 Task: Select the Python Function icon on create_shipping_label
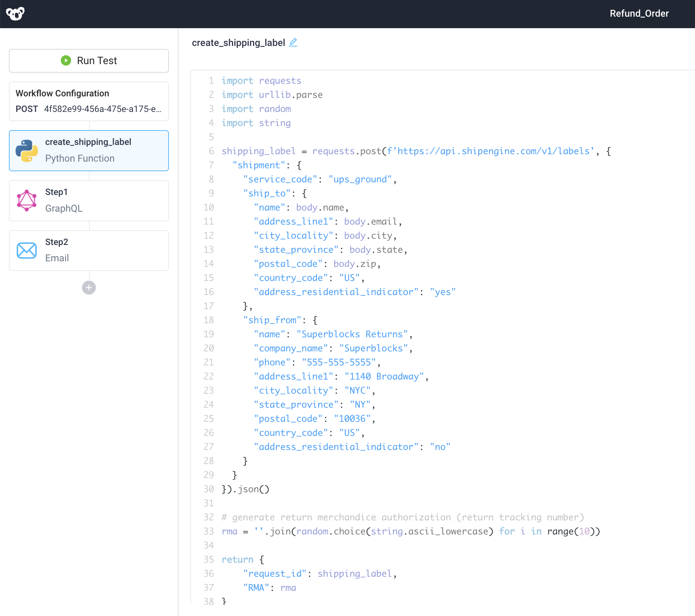27,150
